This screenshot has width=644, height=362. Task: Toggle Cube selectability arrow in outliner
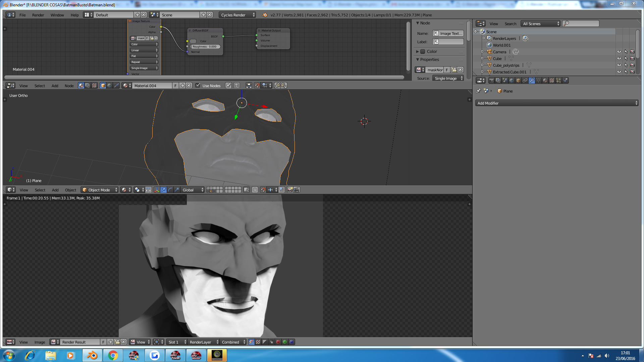tap(626, 58)
